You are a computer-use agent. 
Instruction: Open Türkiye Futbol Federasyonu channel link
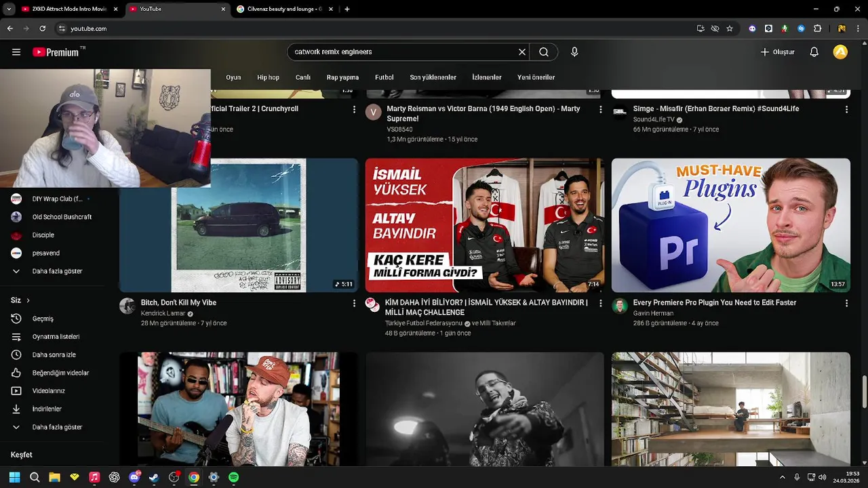[x=424, y=323]
